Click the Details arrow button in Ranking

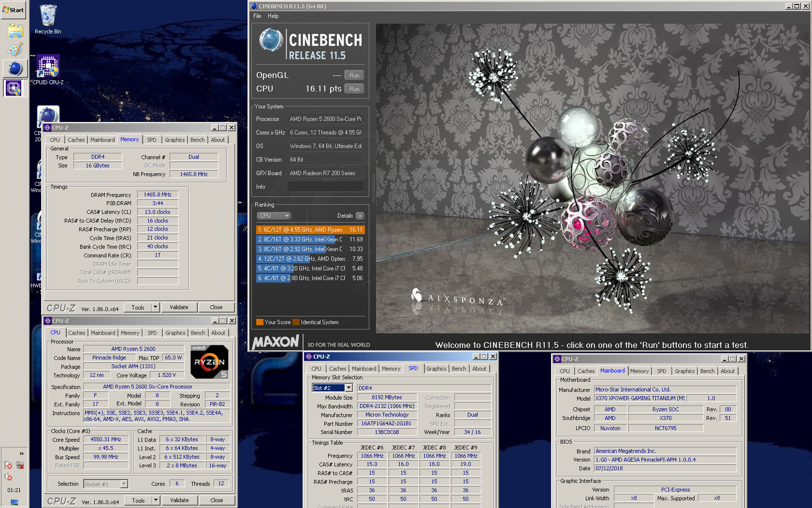[x=360, y=216]
